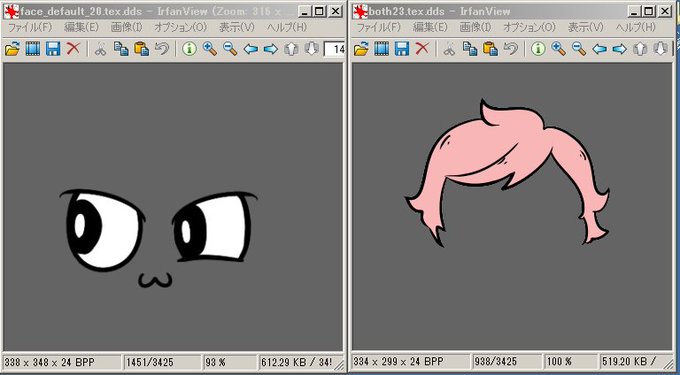Viewport: 680px width, 375px height.
Task: Save icon in both23 window
Action: point(402,49)
